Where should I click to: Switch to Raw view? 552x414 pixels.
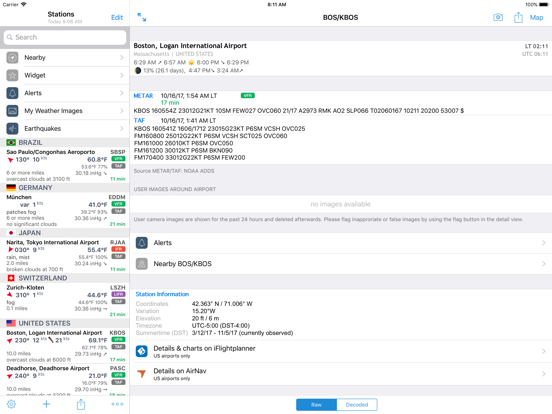(316, 405)
